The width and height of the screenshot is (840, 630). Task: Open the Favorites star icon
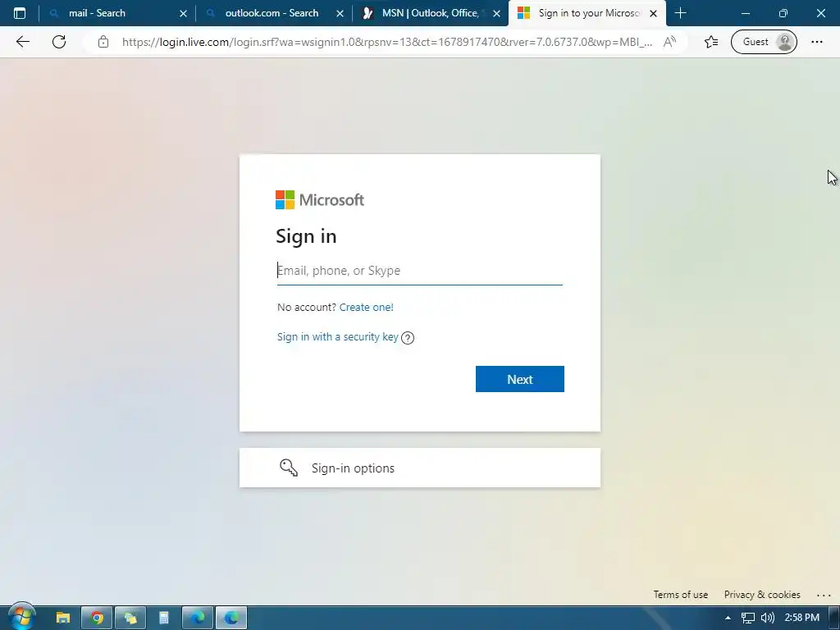(711, 42)
